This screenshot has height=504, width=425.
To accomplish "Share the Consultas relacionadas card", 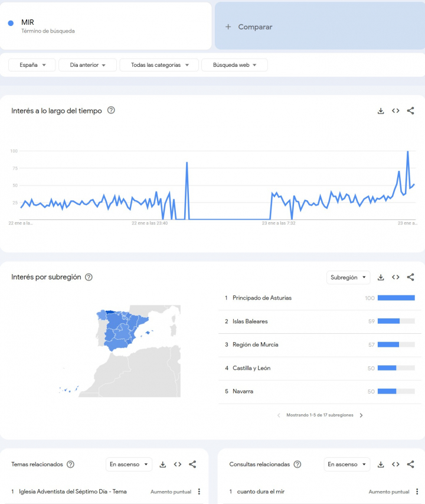I will pyautogui.click(x=411, y=464).
